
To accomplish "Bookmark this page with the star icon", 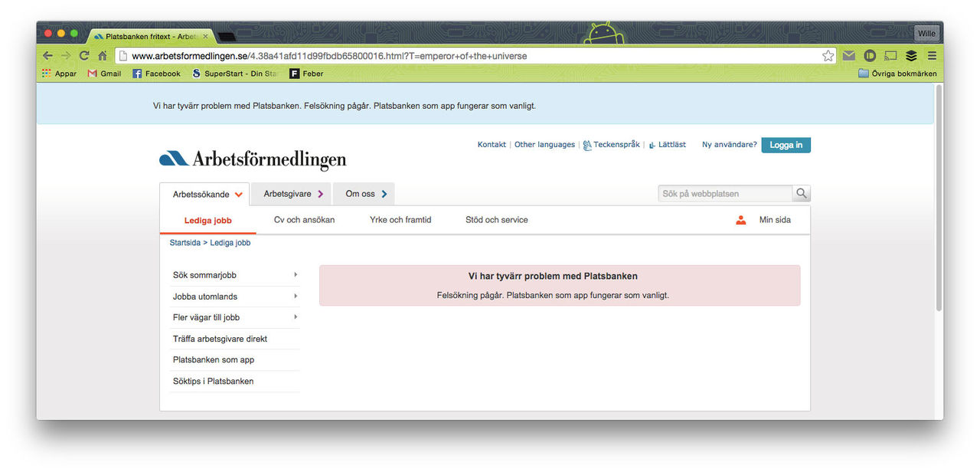I will (828, 56).
